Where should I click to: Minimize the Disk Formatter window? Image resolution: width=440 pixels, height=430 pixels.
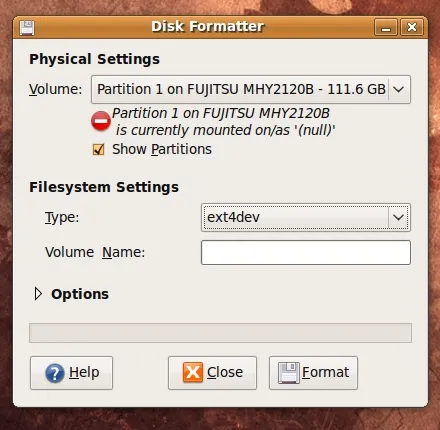(x=386, y=27)
